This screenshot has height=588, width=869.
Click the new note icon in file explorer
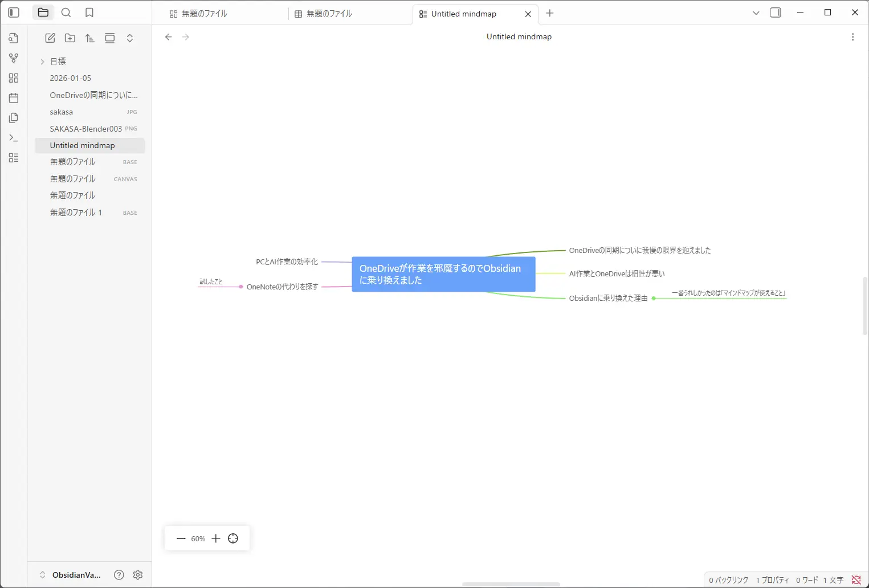click(x=50, y=38)
